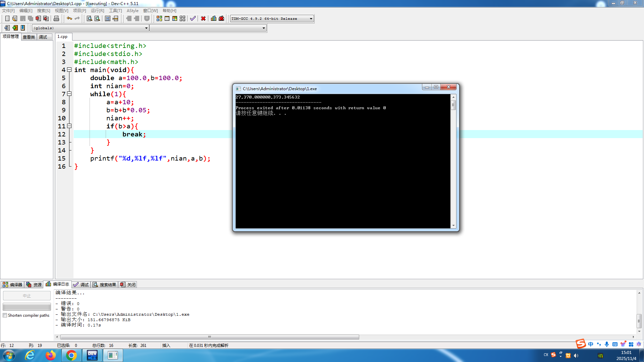The image size is (644, 362).
Task: Click the purple Syntax check checkmark icon
Action: point(193,18)
